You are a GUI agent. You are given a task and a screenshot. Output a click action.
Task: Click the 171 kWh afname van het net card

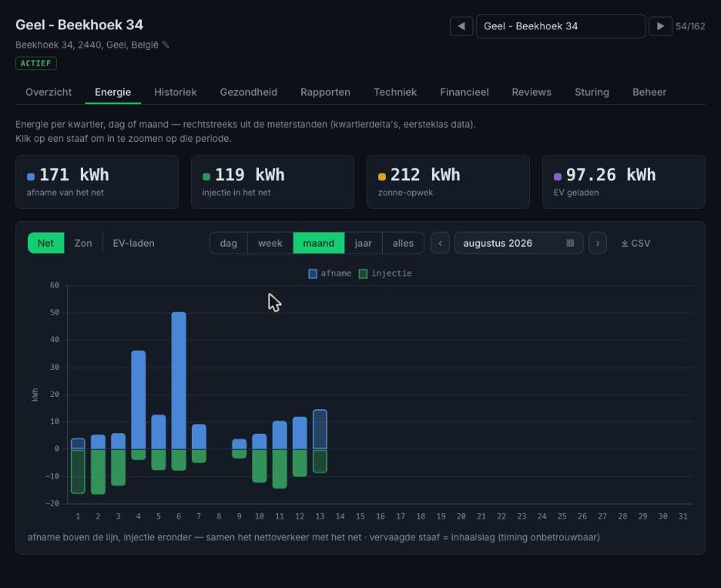coord(97,182)
